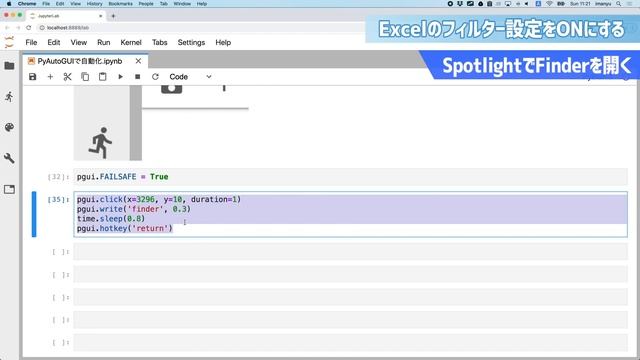
Task: Open JupyterLab Tabs menu
Action: click(160, 42)
